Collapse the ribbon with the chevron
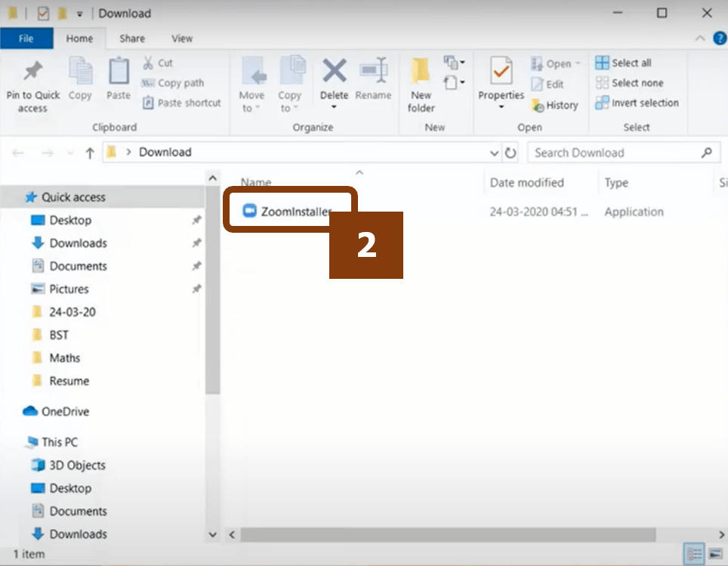The width and height of the screenshot is (728, 566). pos(699,39)
